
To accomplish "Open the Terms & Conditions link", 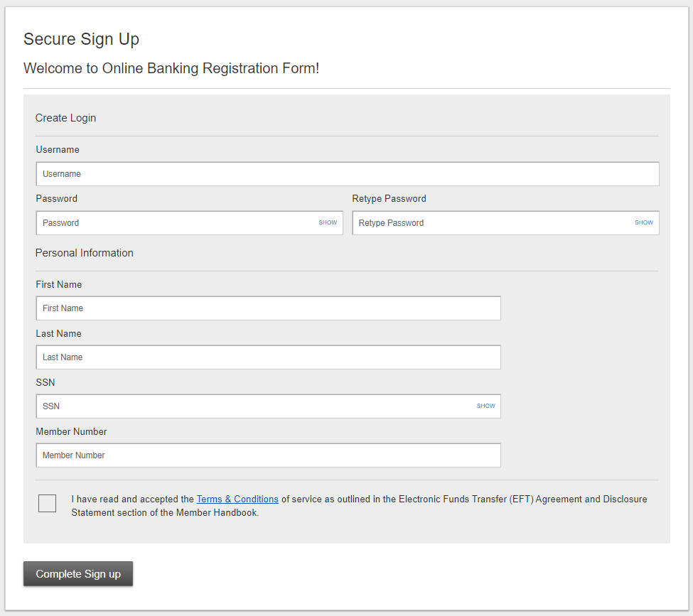I will (237, 499).
